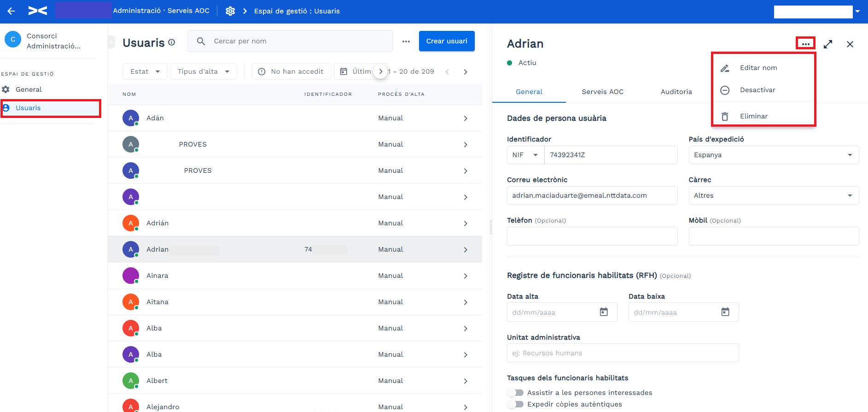The height and width of the screenshot is (412, 868).
Task: Open the Càrrec dropdown showing Altres
Action: point(774,195)
